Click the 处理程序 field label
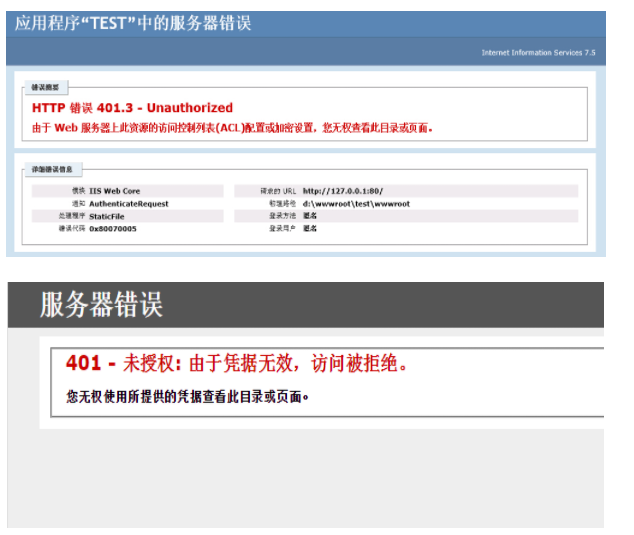The width and height of the screenshot is (634, 535). click(71, 215)
